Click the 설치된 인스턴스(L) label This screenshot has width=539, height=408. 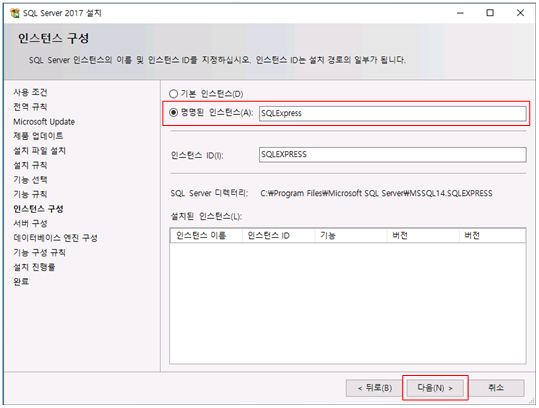pos(206,217)
